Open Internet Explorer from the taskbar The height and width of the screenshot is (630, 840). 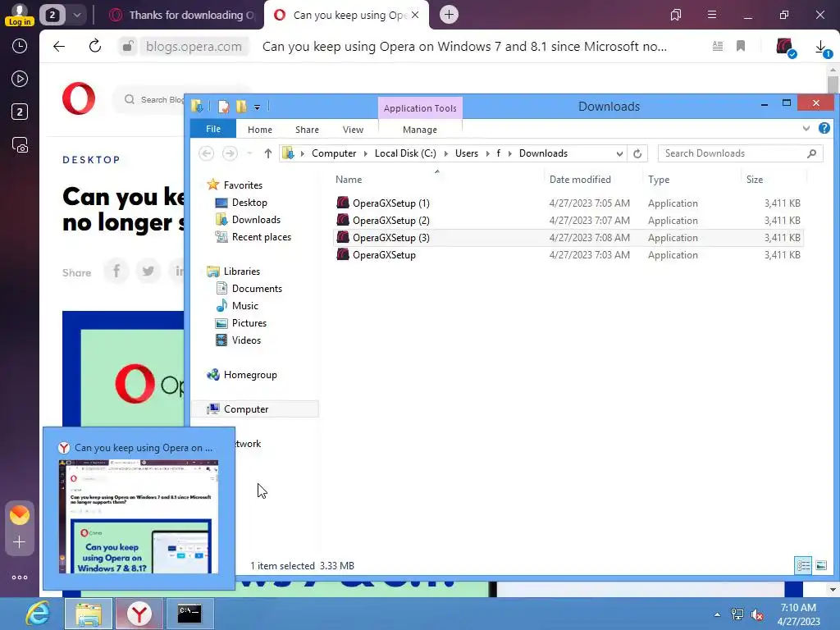(x=39, y=614)
